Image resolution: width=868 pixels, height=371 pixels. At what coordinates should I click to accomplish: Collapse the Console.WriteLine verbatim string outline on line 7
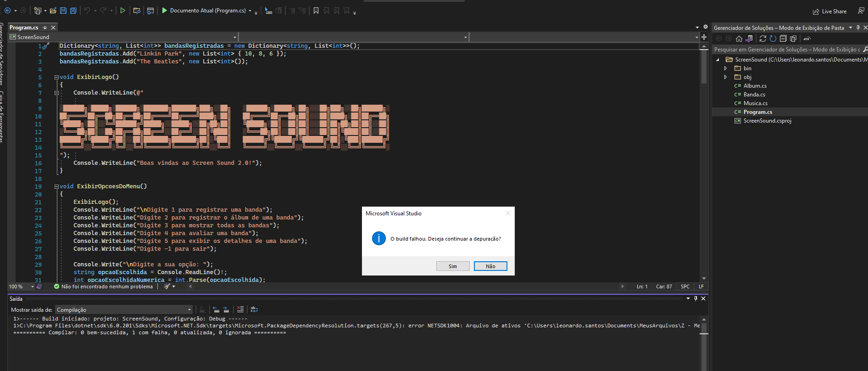click(56, 93)
